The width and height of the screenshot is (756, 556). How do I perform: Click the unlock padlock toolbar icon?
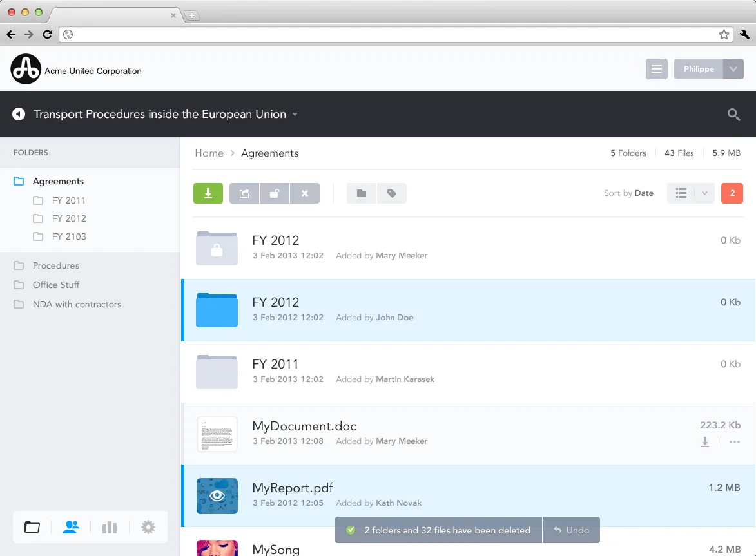tap(275, 193)
